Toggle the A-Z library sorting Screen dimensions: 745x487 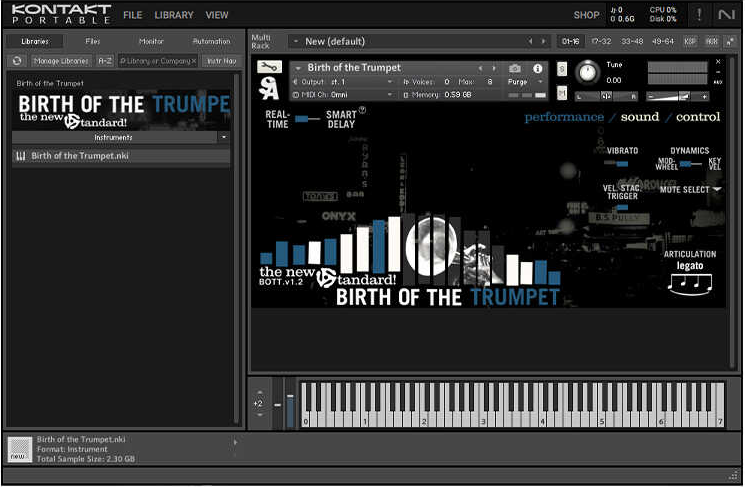(x=105, y=61)
